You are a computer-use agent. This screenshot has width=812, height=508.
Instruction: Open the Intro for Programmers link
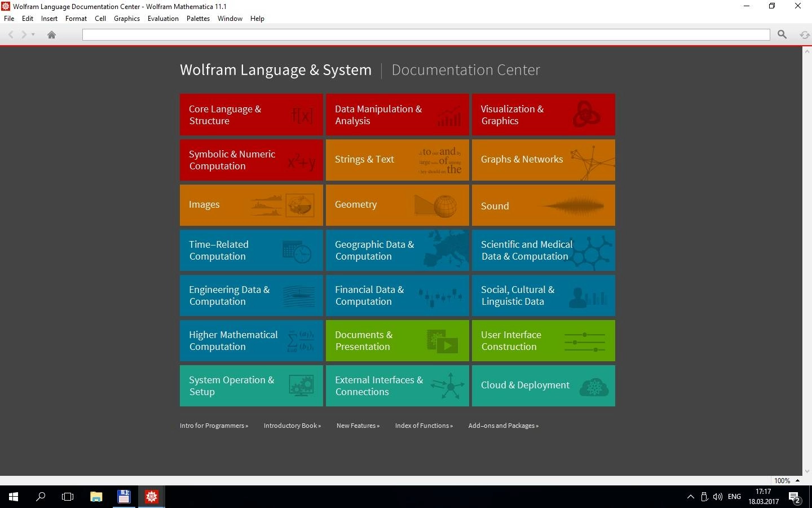214,426
